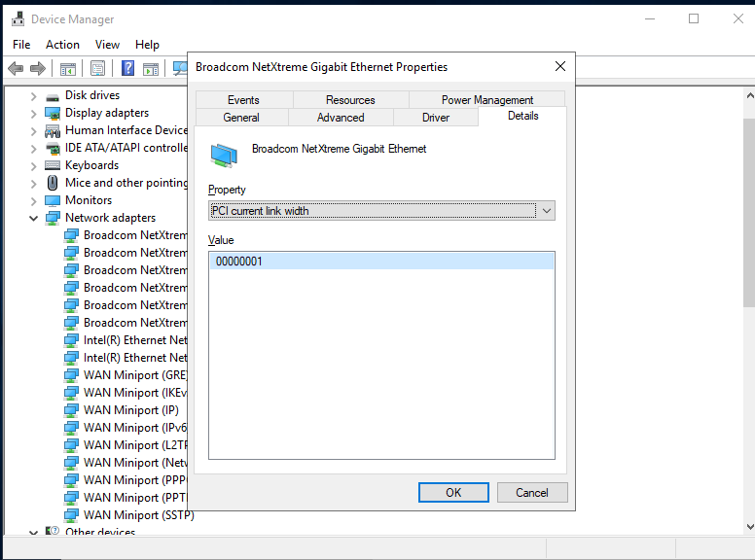Viewport: 755px width, 560px height.
Task: Expand the Display adapters node
Action: (x=33, y=114)
